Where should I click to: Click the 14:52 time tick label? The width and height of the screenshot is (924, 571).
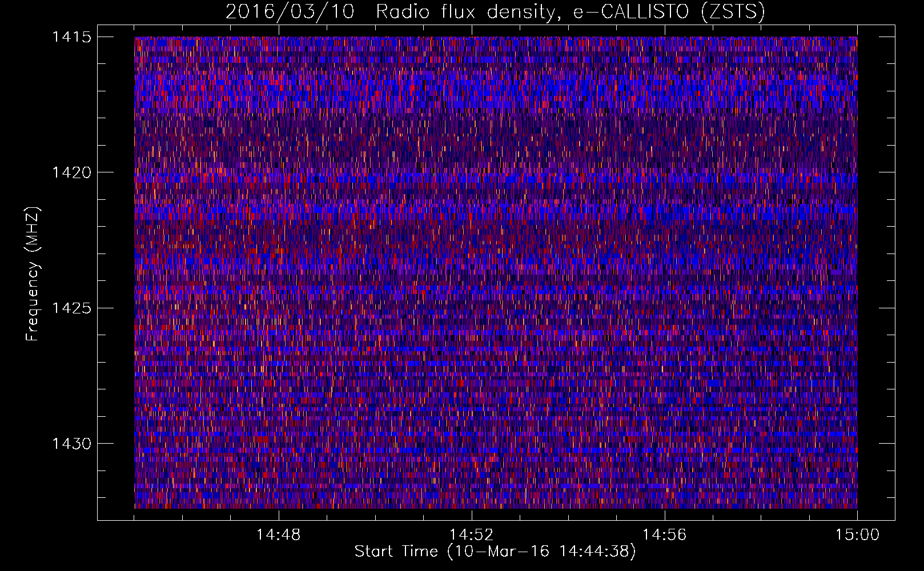pyautogui.click(x=471, y=535)
